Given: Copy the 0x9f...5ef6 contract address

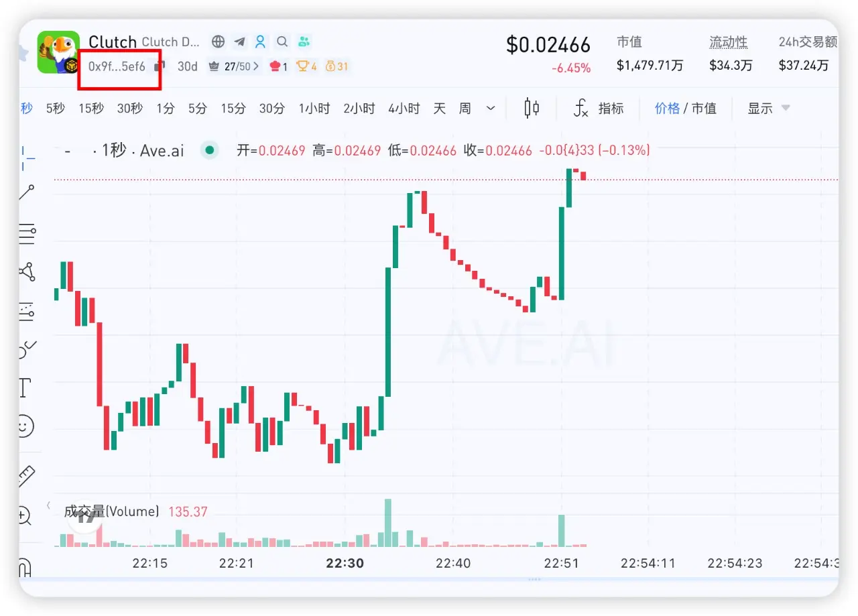Looking at the screenshot, I should (x=160, y=66).
